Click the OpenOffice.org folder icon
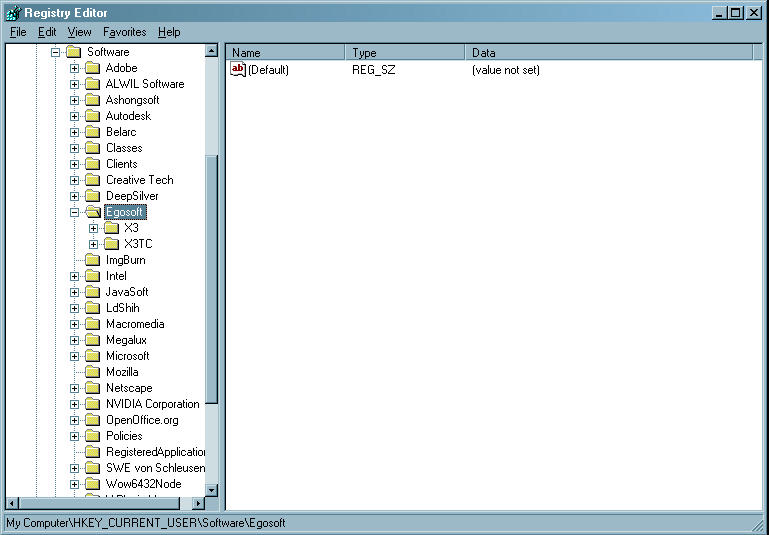 (93, 420)
